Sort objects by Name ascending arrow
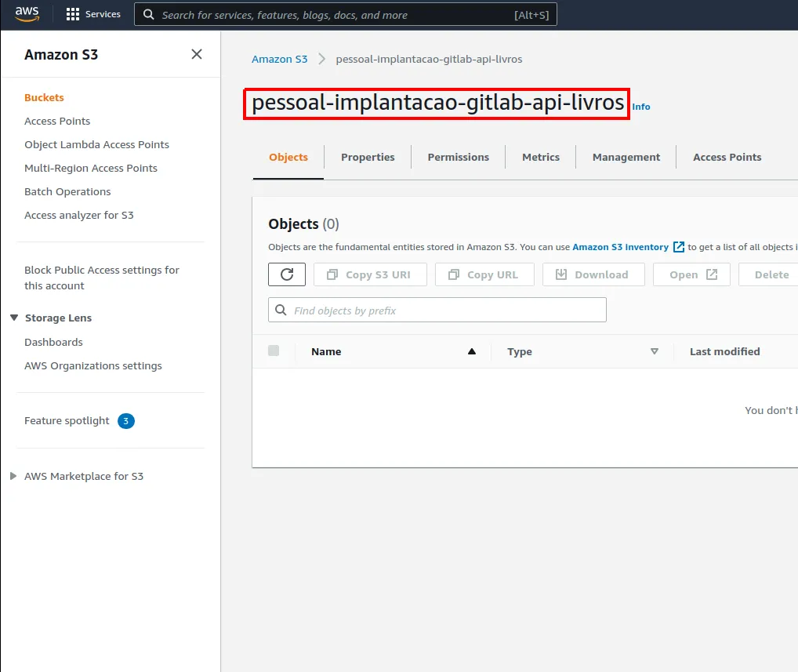798x672 pixels. coord(472,351)
